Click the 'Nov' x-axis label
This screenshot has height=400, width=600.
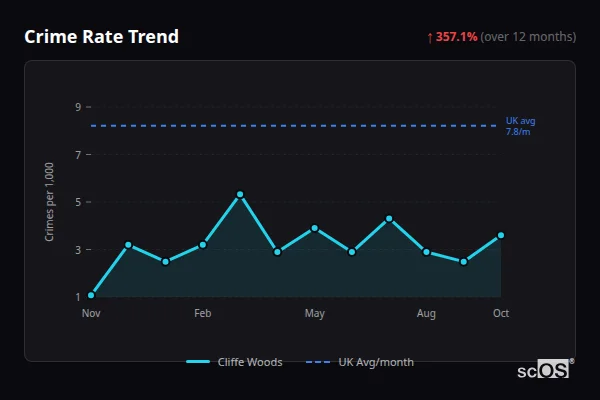pyautogui.click(x=91, y=313)
